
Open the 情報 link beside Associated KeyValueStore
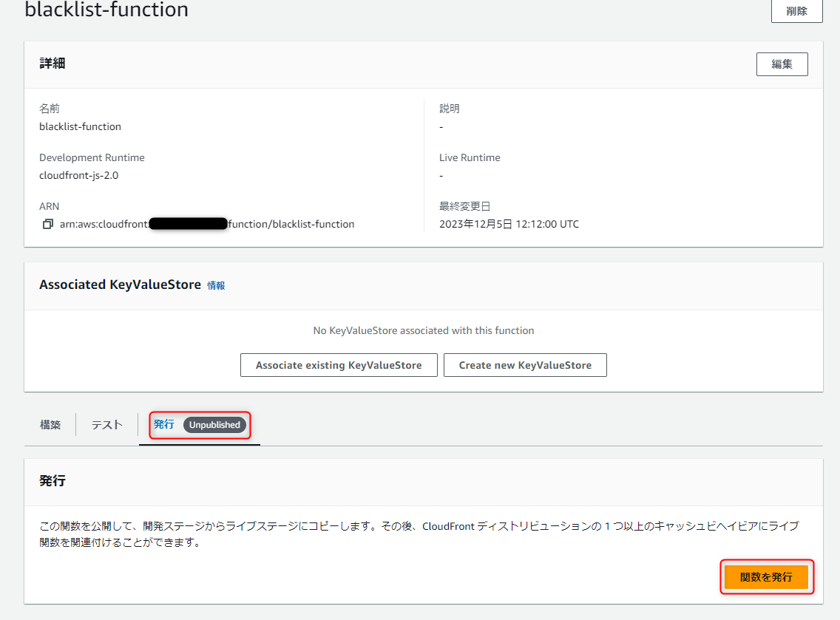[217, 285]
